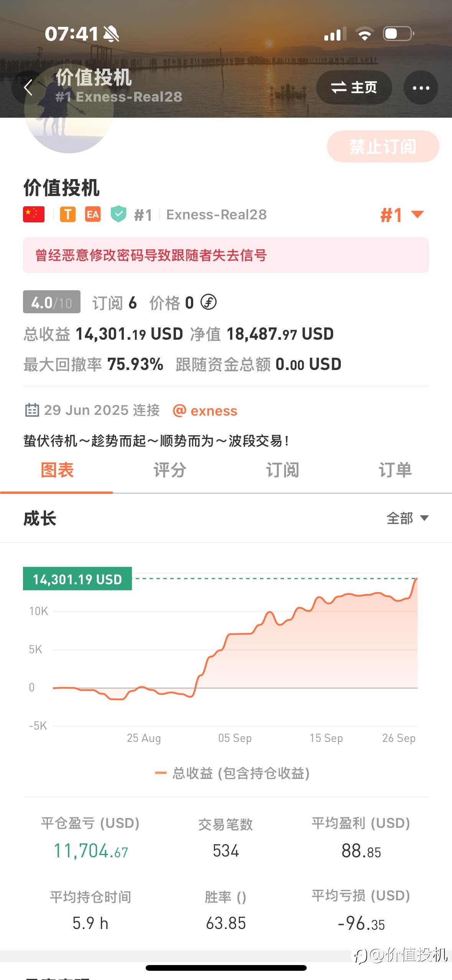Open the 订单 tab
452x980 pixels.
[395, 470]
